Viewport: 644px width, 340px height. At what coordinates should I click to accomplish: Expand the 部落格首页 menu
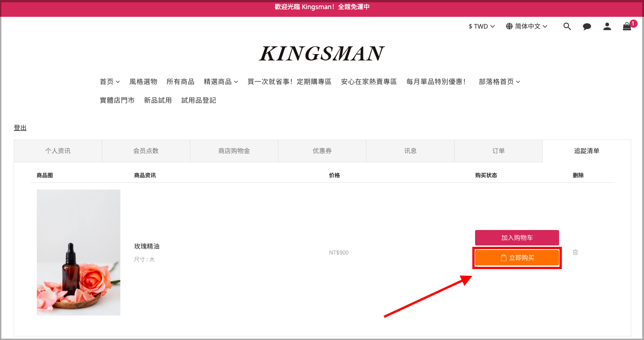click(x=500, y=81)
